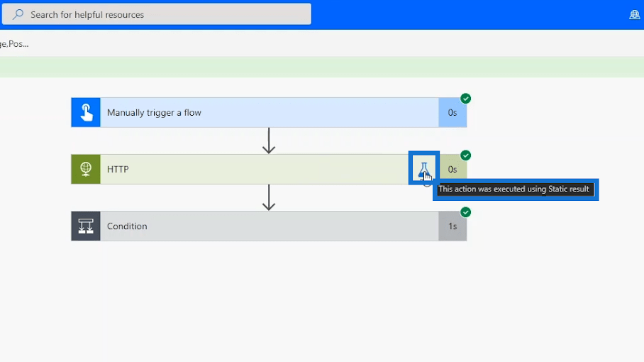This screenshot has height=362, width=644.
Task: Click the truncated flow name ending 'Pos...'
Action: coord(14,44)
